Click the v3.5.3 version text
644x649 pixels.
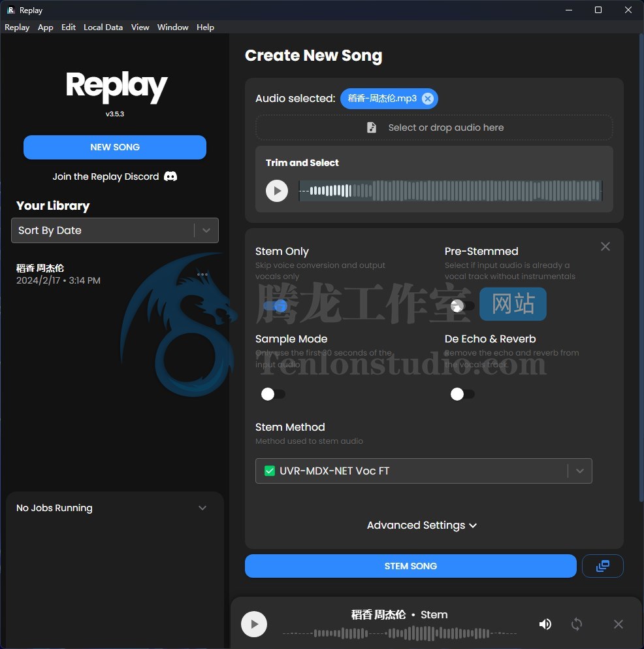click(114, 114)
